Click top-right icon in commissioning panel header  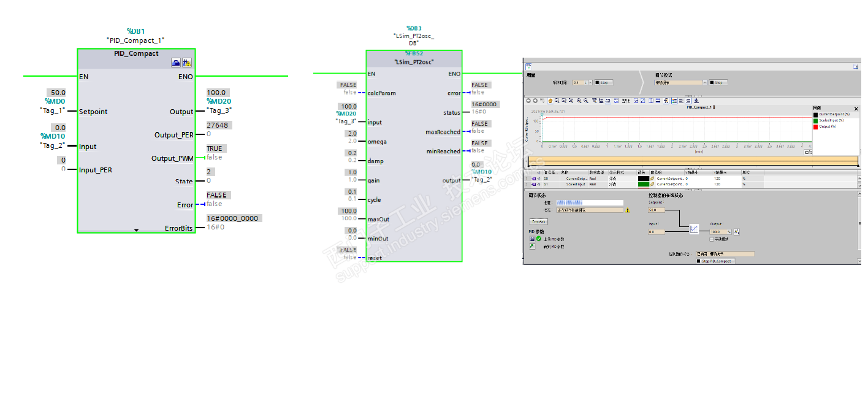coord(855,67)
